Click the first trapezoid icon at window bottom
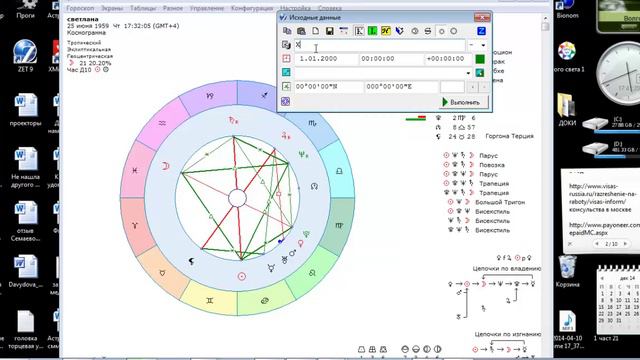 (x=362, y=349)
